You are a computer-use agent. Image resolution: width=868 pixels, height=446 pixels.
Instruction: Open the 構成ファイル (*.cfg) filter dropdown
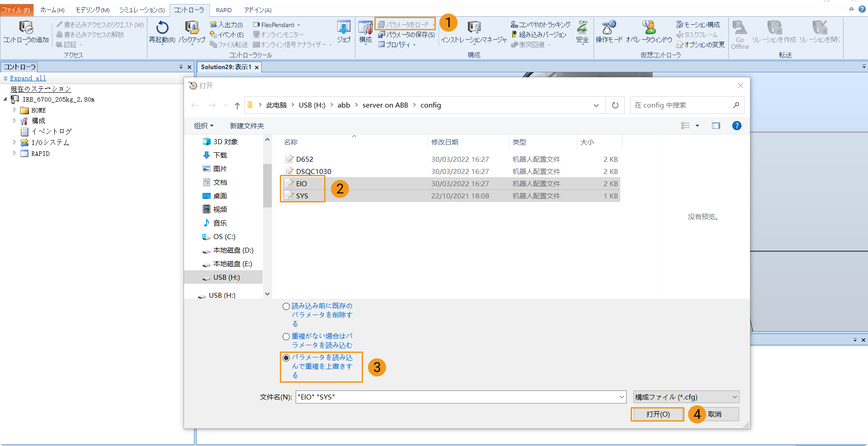pyautogui.click(x=686, y=397)
